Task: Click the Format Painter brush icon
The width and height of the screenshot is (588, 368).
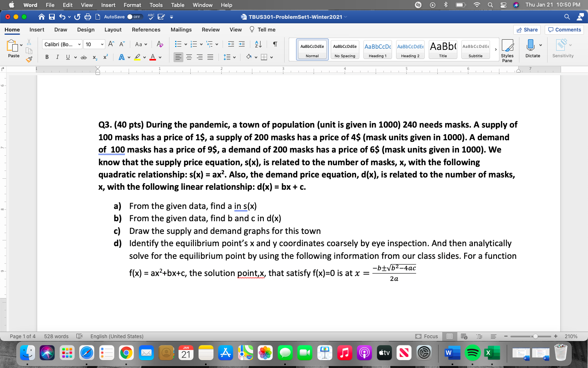Action: [x=29, y=59]
